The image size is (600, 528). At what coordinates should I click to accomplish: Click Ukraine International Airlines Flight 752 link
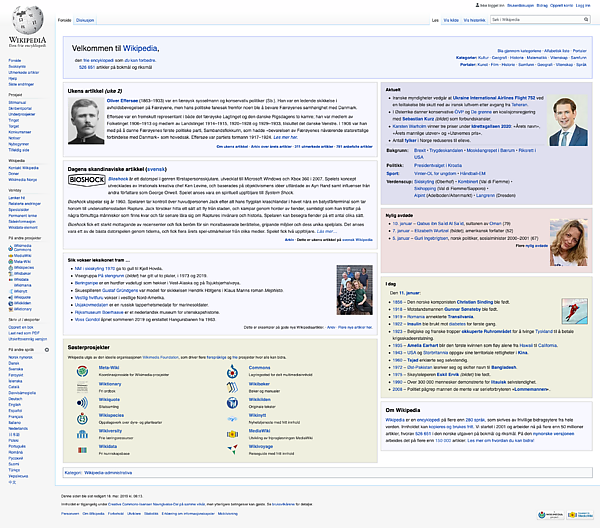click(x=494, y=98)
